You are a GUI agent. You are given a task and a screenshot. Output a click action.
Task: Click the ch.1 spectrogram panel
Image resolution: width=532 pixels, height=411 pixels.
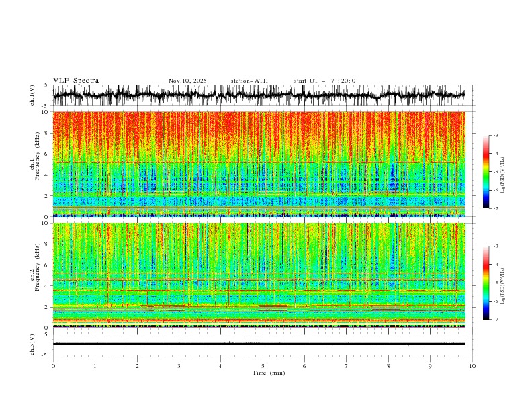(259, 164)
